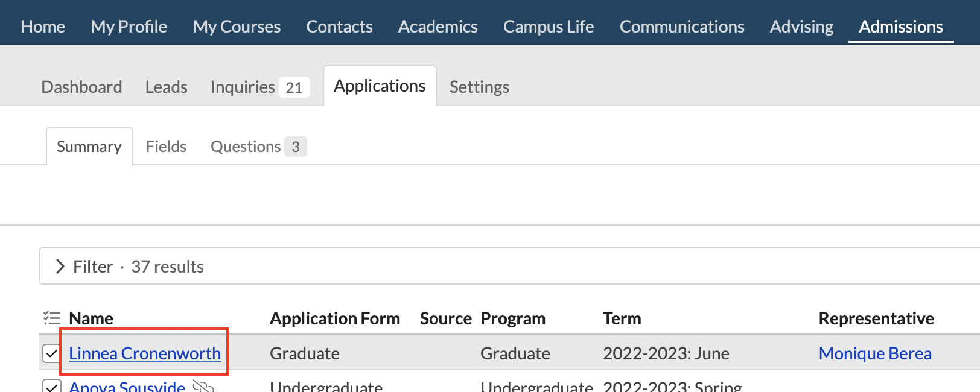This screenshot has width=980, height=392.
Task: Open the Academics section
Action: pos(437,27)
